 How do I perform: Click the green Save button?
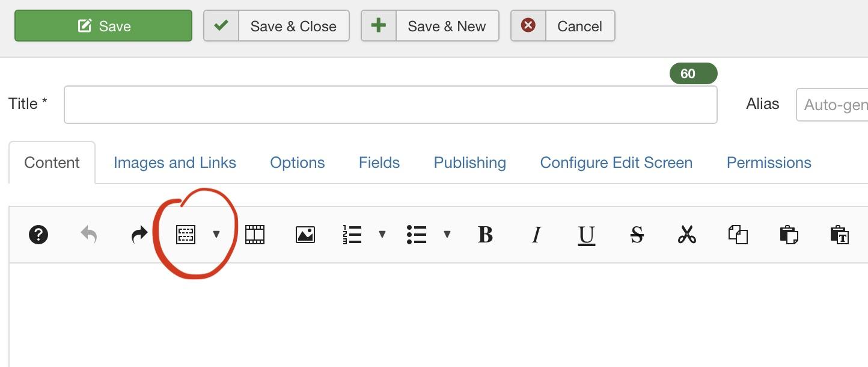(103, 26)
